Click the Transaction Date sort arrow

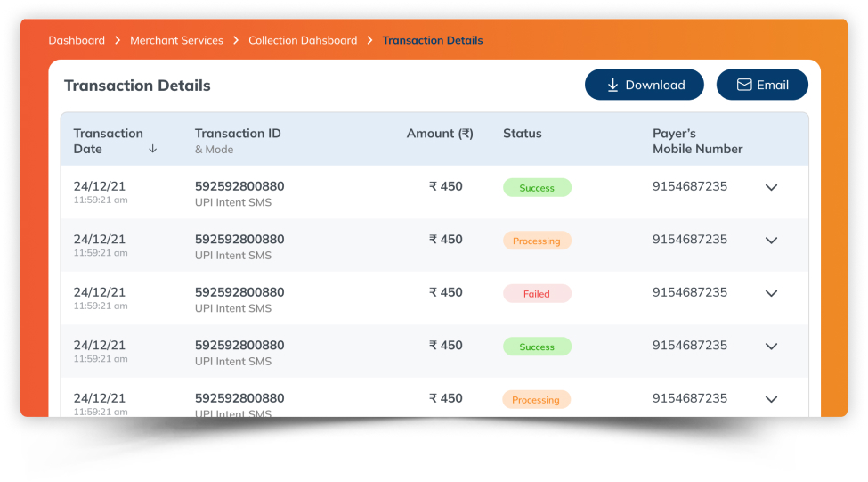click(x=152, y=149)
